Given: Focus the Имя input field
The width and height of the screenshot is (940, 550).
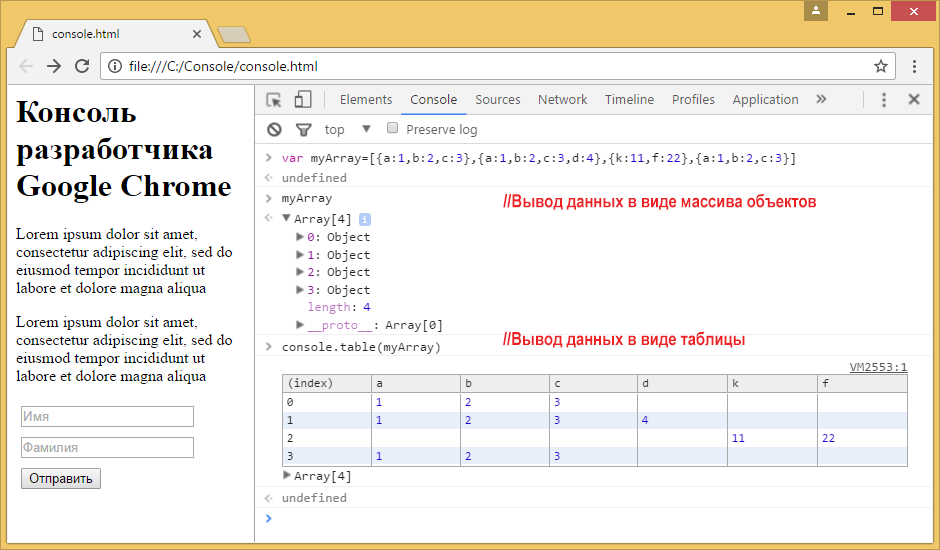Looking at the screenshot, I should 107,416.
